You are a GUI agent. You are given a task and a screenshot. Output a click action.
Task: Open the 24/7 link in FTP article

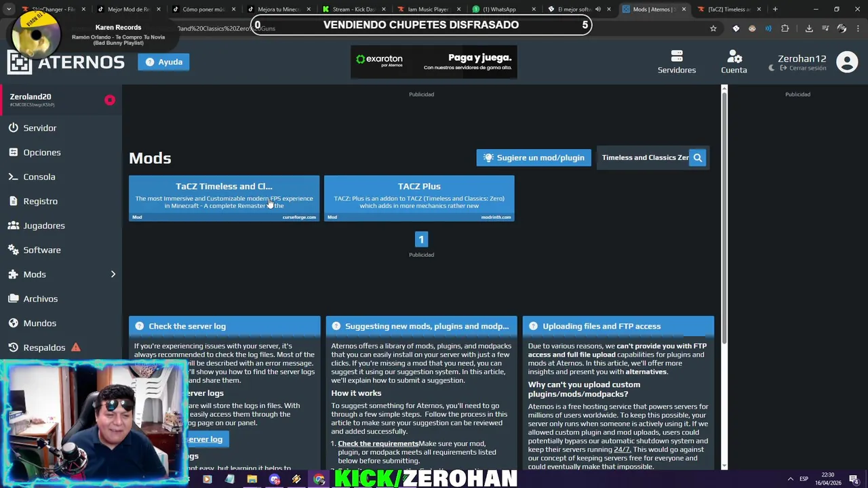pos(622,449)
